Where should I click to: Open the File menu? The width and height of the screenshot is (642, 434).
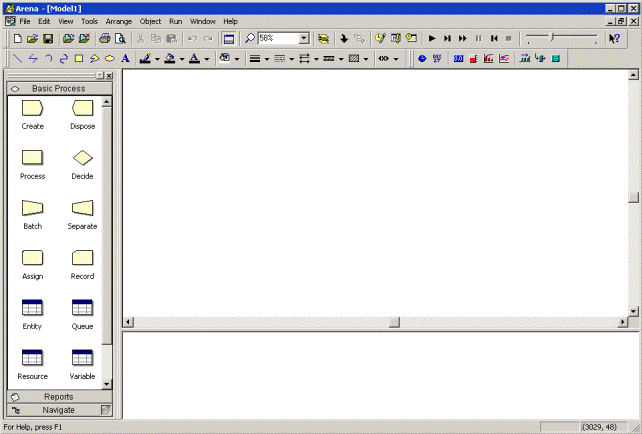[x=25, y=21]
